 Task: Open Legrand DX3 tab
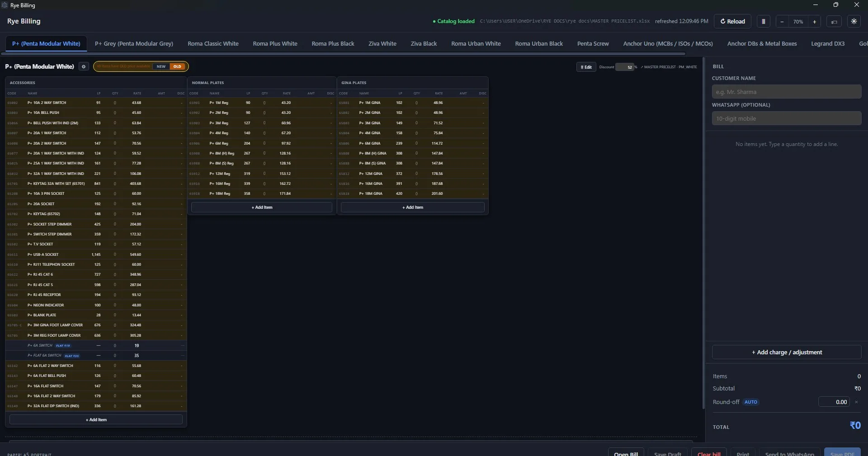(828, 43)
